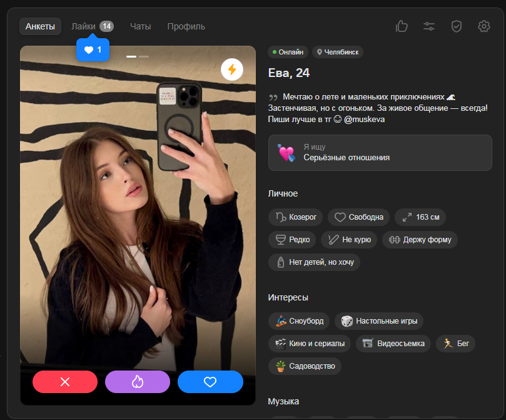Image resolution: width=506 pixels, height=420 pixels.
Task: Open the Анкеты tab
Action: 40,26
